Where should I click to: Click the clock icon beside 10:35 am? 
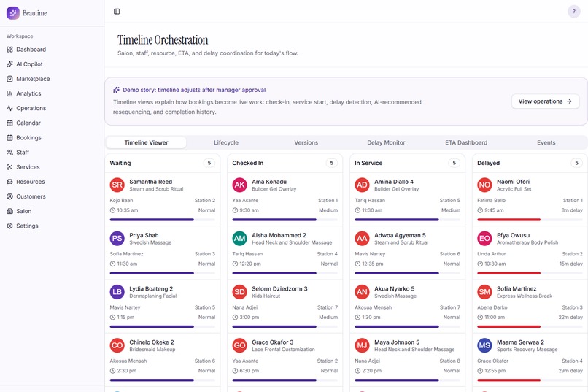[112, 210]
